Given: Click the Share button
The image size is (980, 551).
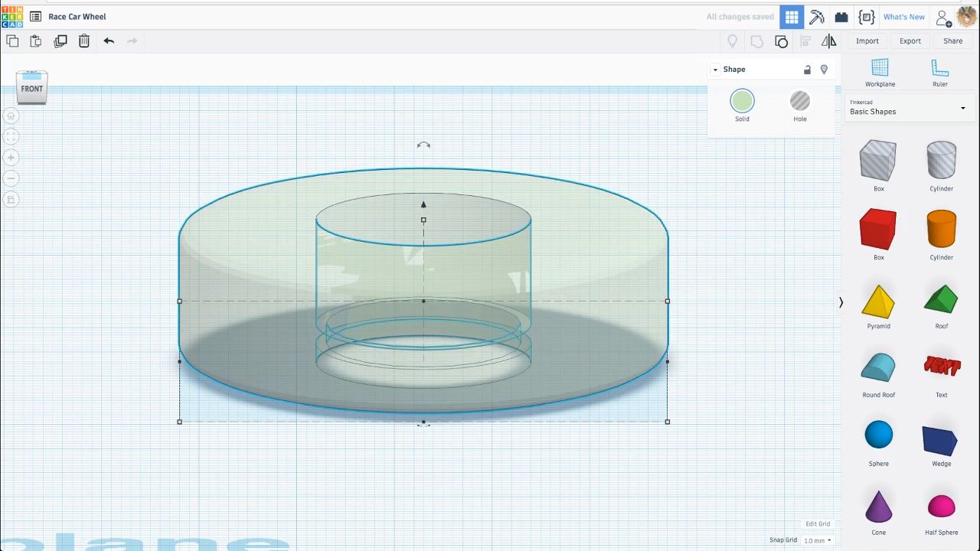Looking at the screenshot, I should [953, 41].
